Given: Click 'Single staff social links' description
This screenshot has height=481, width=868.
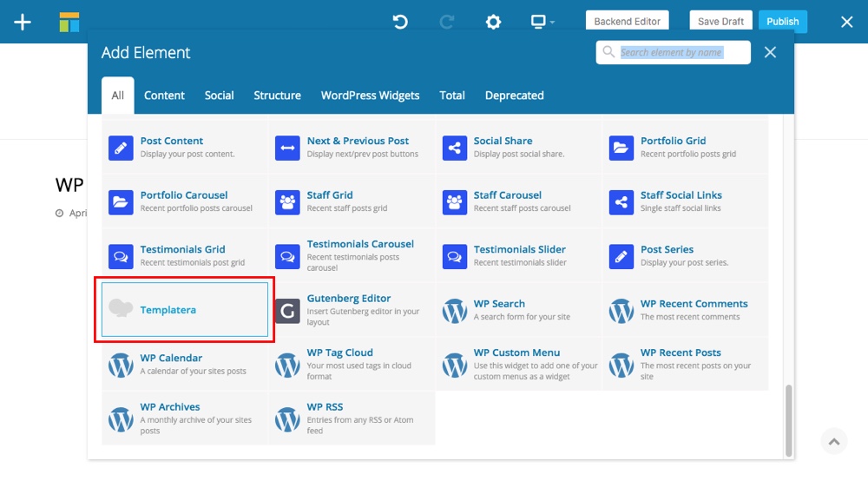Looking at the screenshot, I should (x=681, y=208).
